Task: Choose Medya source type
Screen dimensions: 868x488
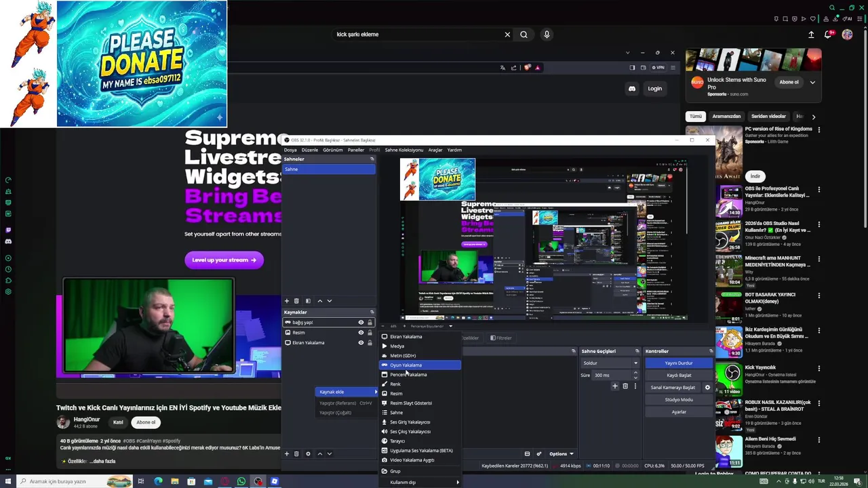Action: 420,346
